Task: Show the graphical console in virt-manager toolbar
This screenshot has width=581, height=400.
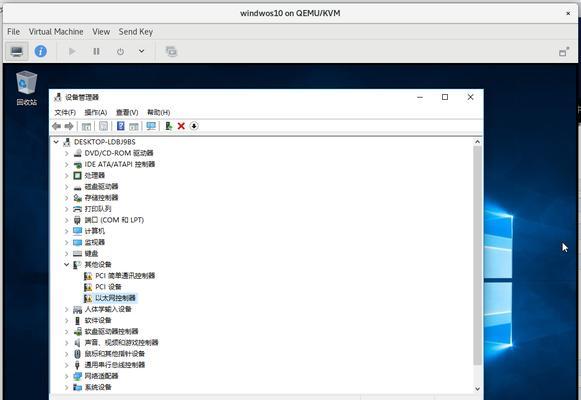Action: point(17,51)
